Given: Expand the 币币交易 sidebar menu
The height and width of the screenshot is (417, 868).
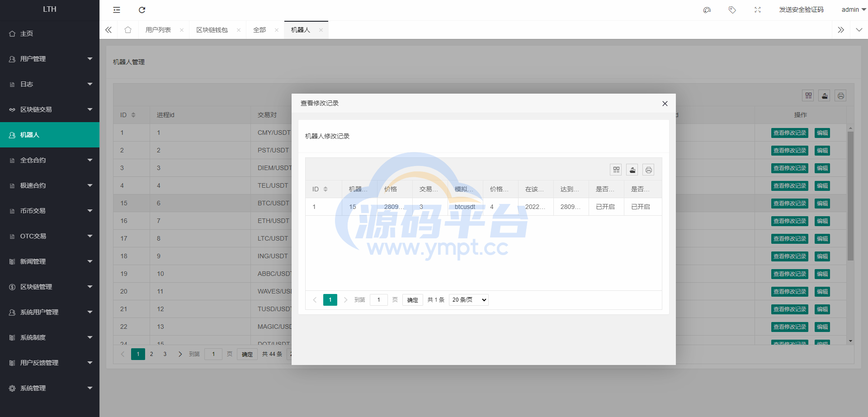Looking at the screenshot, I should [50, 211].
